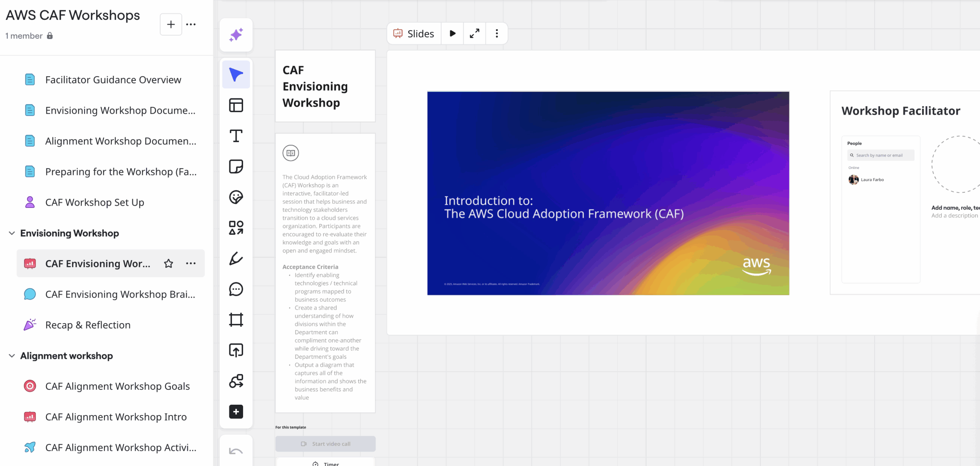The height and width of the screenshot is (466, 980).
Task: Click the Search by name or email field
Action: 880,155
